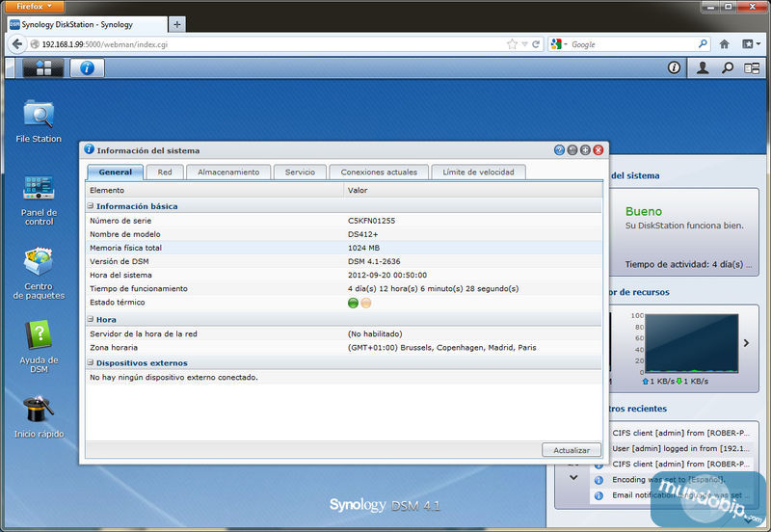Screen dimensions: 771x532
Task: Reload the page in Firefox
Action: (x=536, y=44)
